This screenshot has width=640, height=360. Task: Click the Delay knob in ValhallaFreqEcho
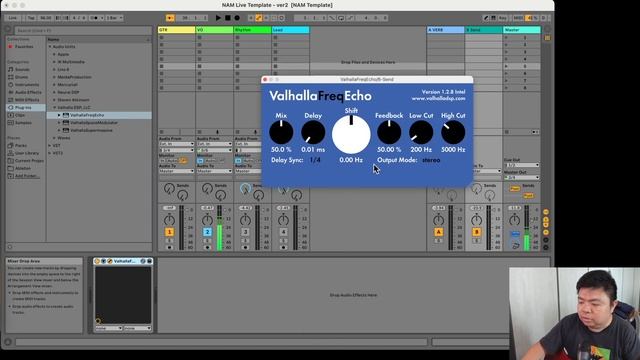(313, 132)
